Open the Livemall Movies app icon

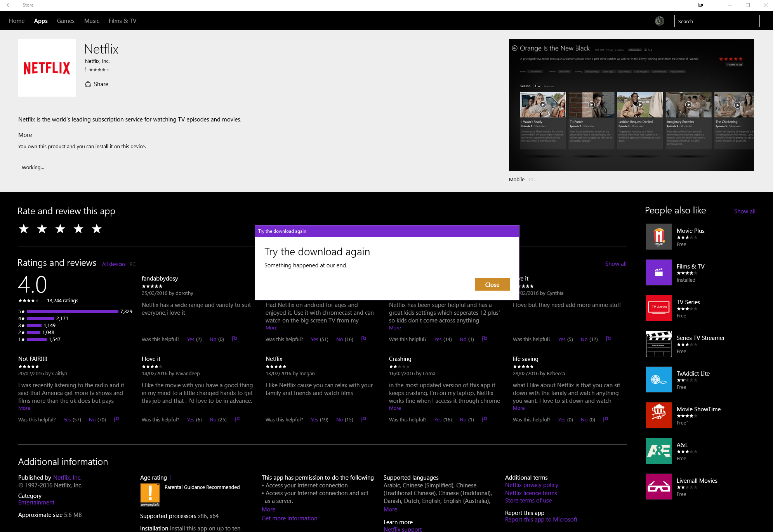[658, 487]
